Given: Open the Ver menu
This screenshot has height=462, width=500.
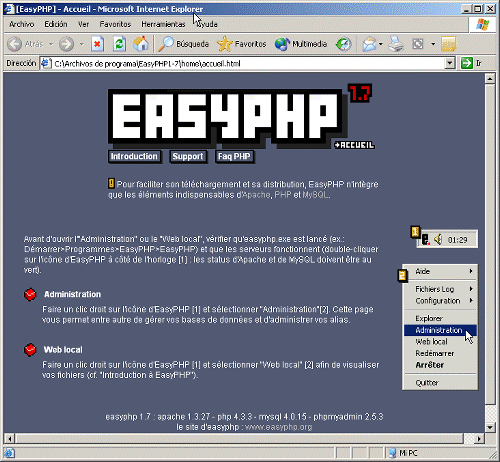Looking at the screenshot, I should click(x=83, y=24).
